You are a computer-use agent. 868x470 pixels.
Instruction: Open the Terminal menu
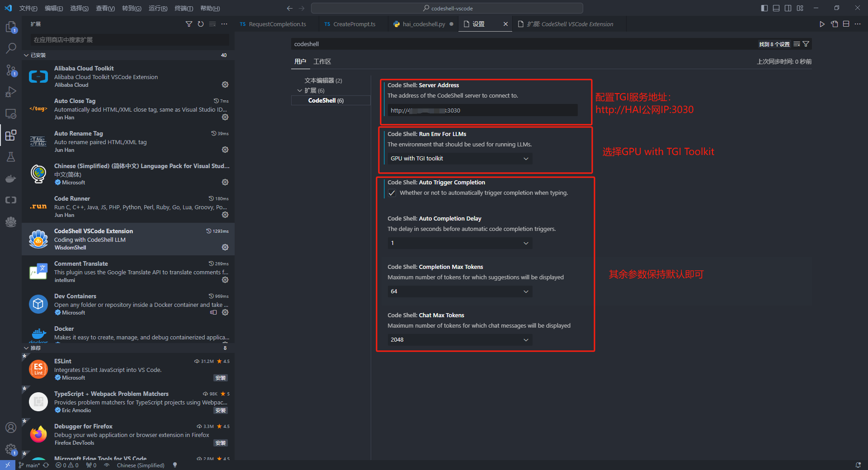point(184,8)
